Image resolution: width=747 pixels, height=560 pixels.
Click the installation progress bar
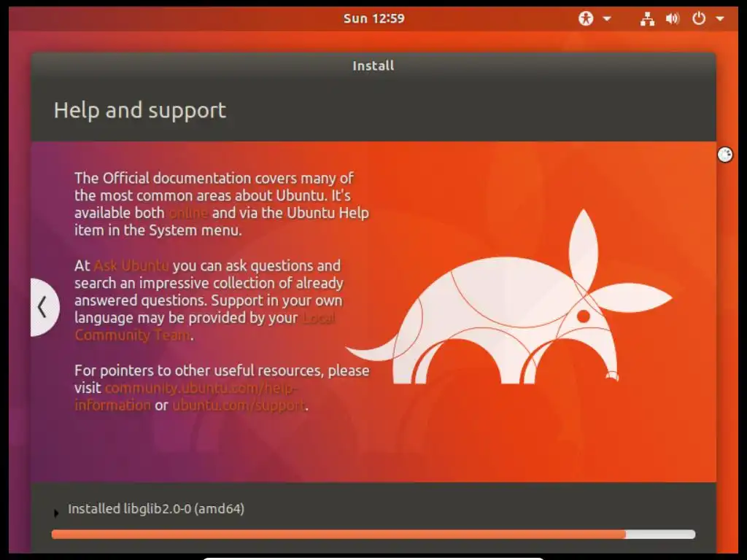pyautogui.click(x=373, y=534)
